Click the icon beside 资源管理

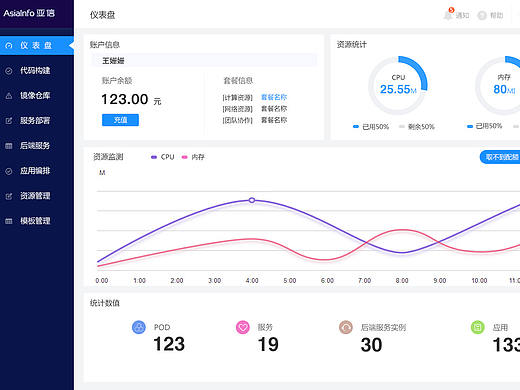point(9,196)
